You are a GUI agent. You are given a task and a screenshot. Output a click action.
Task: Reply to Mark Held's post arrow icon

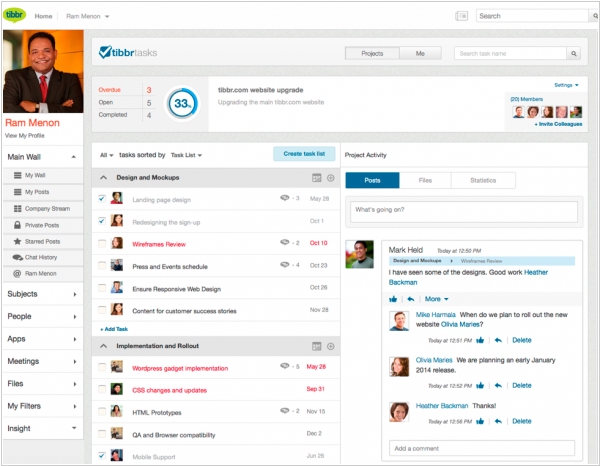(x=411, y=299)
